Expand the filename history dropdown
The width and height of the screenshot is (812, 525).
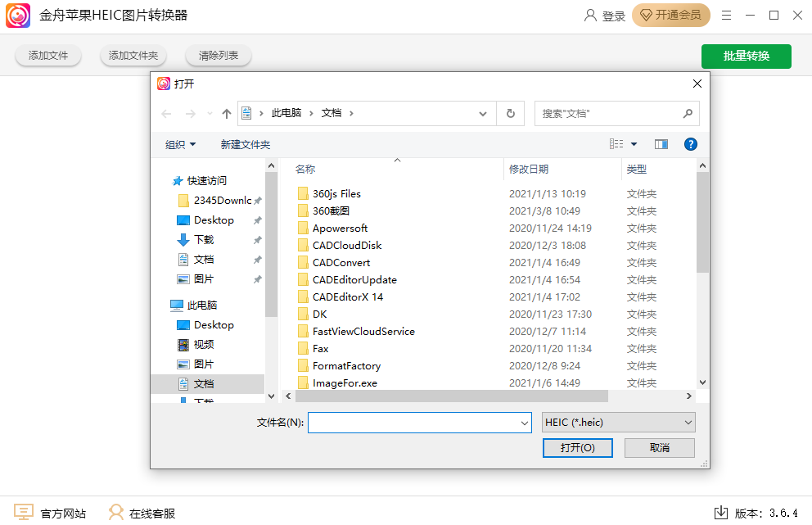pos(525,423)
